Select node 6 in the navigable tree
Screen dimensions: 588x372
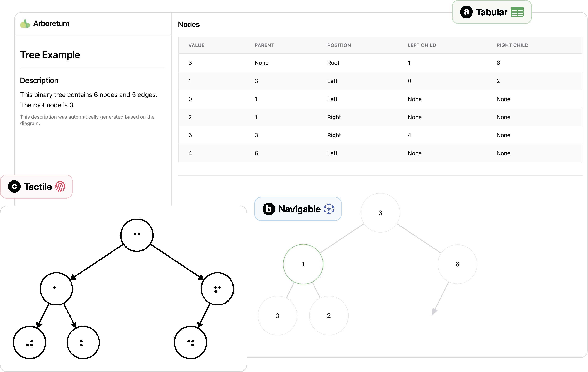[x=457, y=264]
